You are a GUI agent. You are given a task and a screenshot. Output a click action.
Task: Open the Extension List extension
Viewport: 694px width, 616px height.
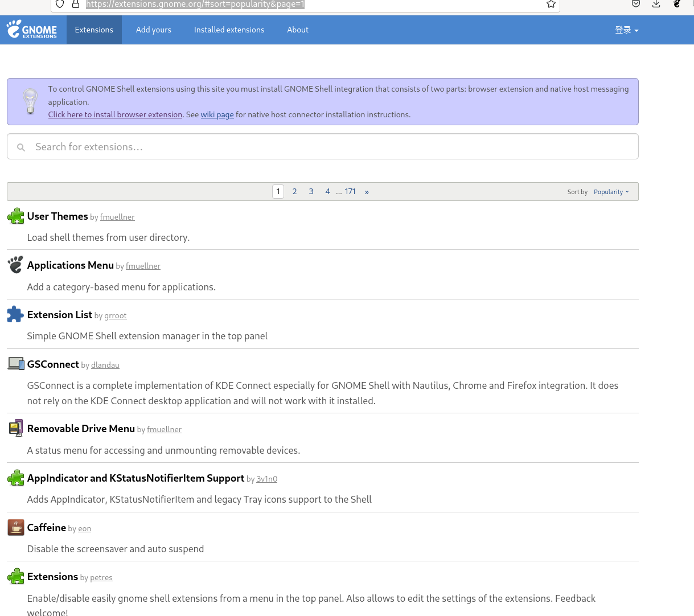pos(60,315)
